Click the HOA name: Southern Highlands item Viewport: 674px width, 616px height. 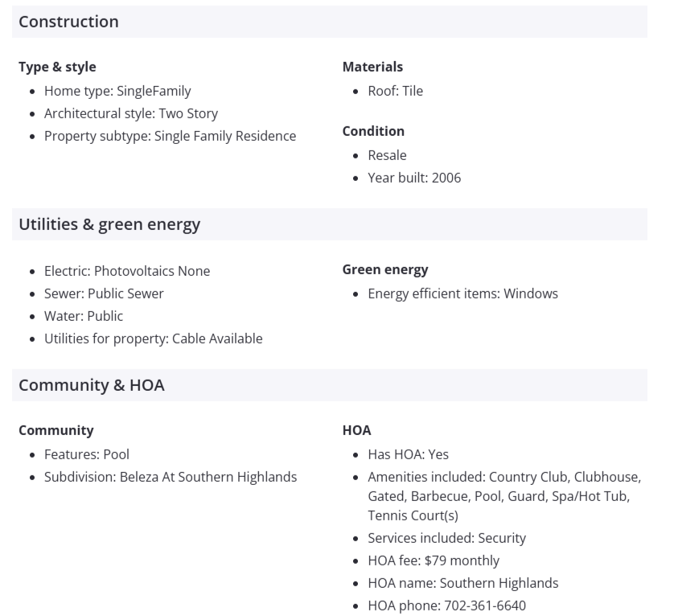[462, 583]
